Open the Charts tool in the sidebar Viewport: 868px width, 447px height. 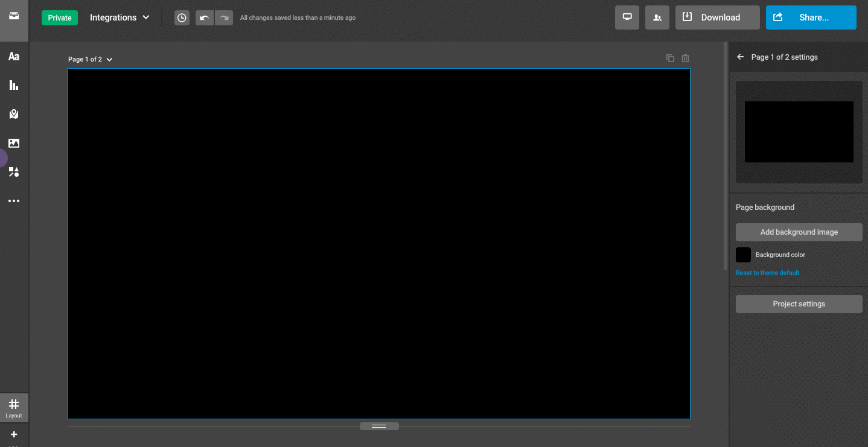pos(14,85)
